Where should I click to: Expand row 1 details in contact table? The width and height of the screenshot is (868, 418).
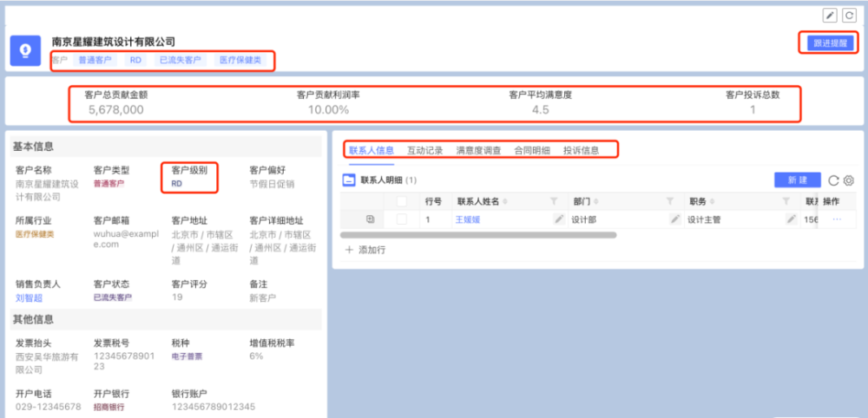[371, 219]
